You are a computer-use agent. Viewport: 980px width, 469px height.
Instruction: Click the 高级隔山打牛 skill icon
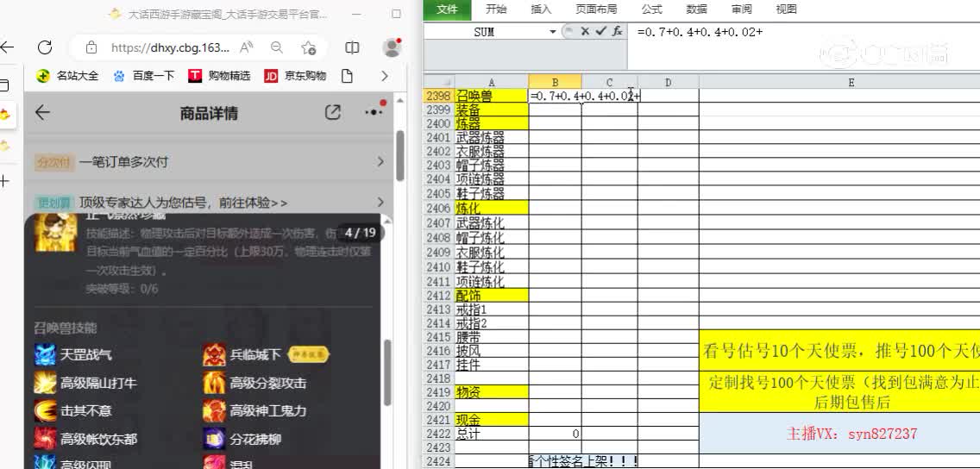tap(45, 383)
